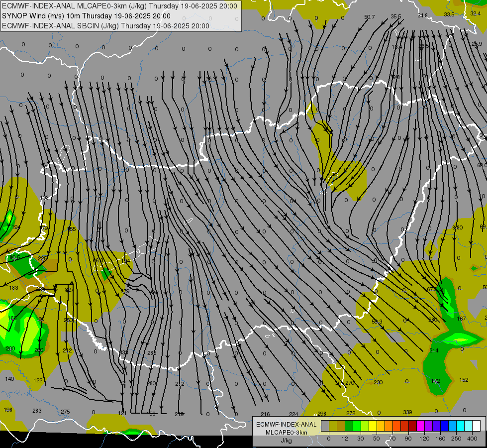Click the purple legend swatch
Screen dimensions: 487x448
[x=429, y=426]
